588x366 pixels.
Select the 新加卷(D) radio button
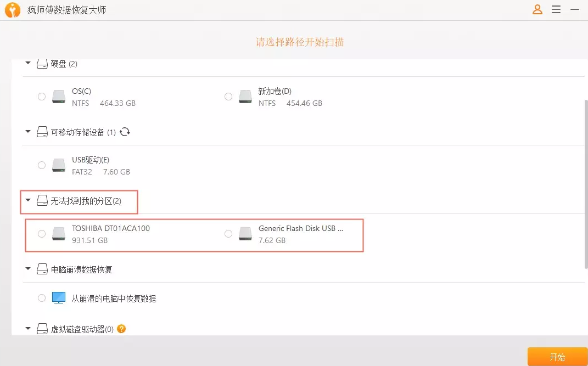pyautogui.click(x=228, y=97)
